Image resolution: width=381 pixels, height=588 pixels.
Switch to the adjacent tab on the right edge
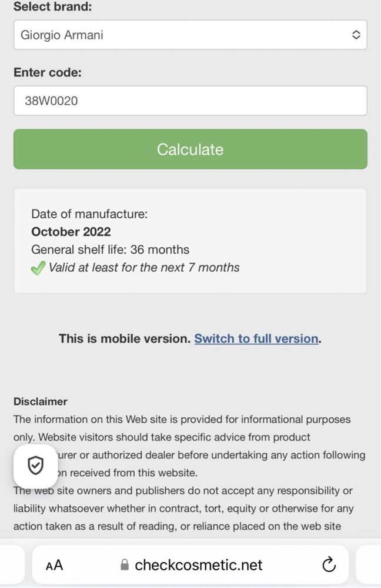point(368,564)
